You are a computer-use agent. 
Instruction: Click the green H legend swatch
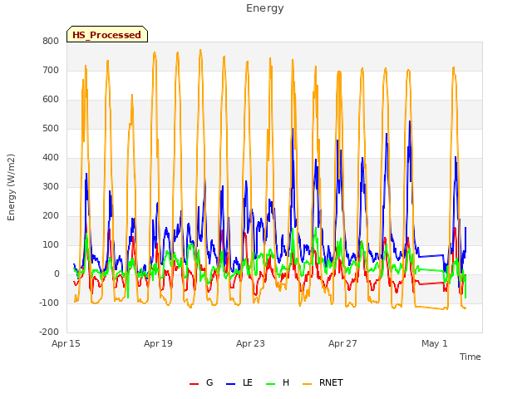click(x=270, y=384)
